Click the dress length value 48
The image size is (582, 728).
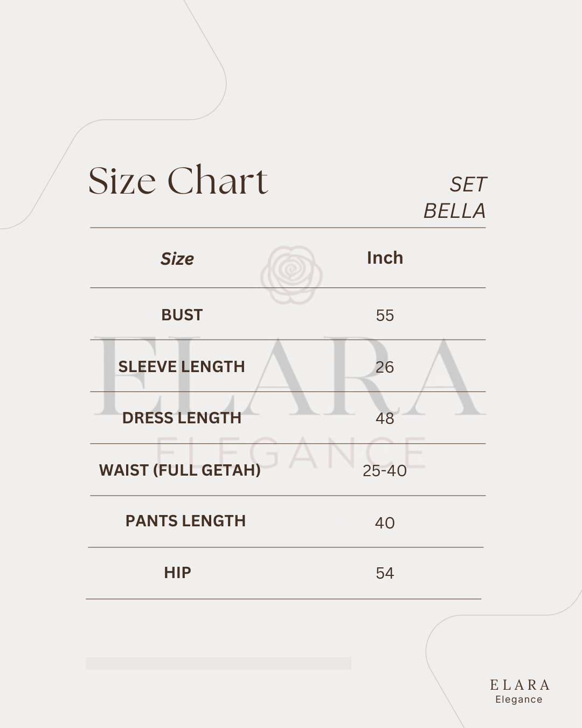click(385, 418)
